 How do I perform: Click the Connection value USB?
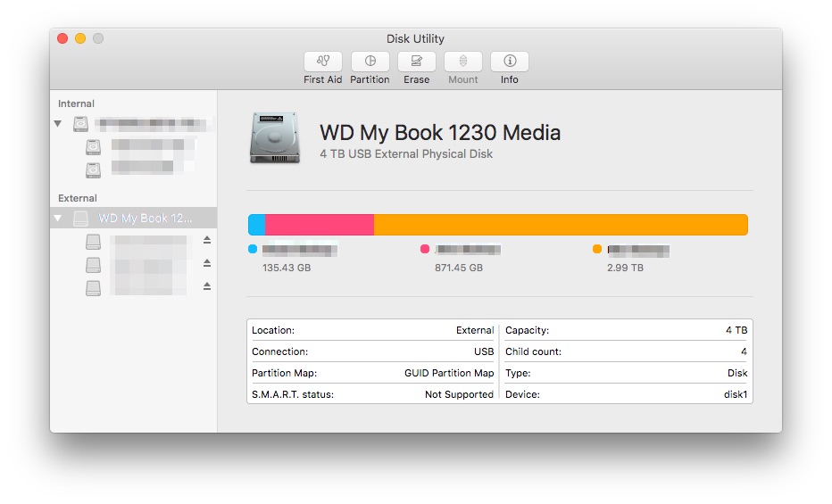[484, 351]
